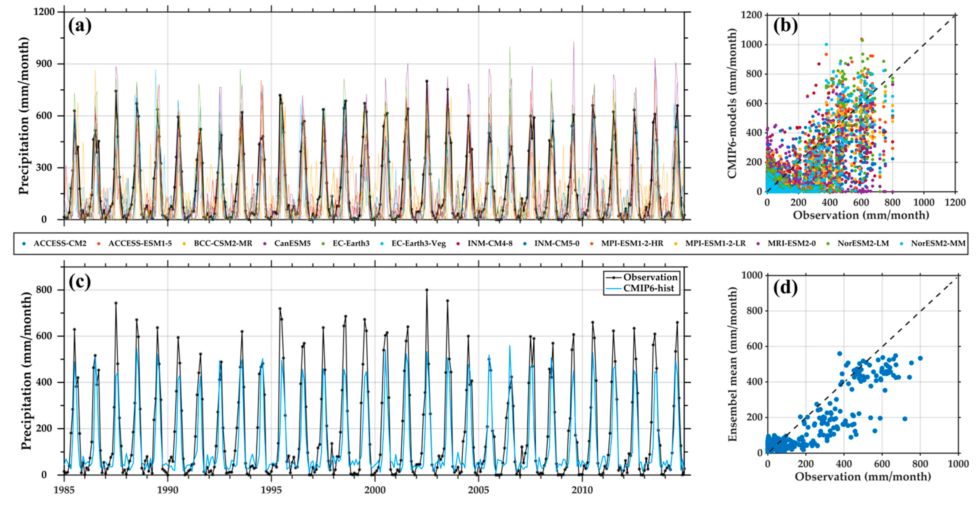Click the panel (b) label
Viewport: 980px width, 506px height.
click(785, 26)
